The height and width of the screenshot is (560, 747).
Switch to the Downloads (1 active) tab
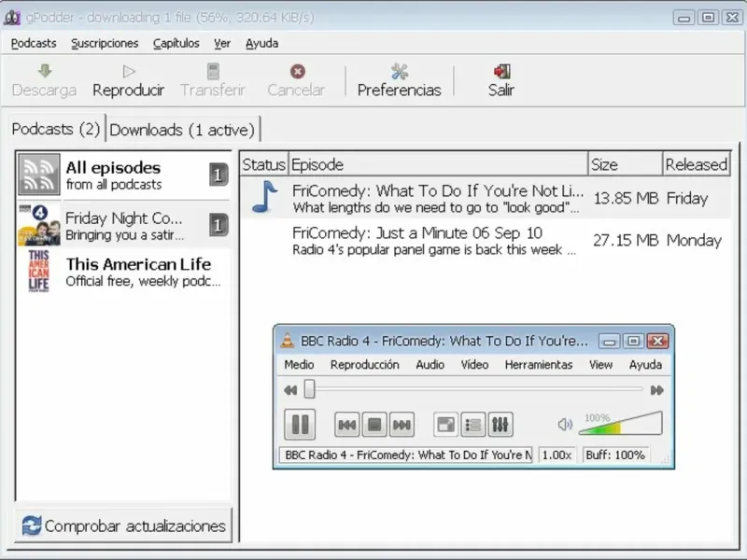(x=182, y=130)
